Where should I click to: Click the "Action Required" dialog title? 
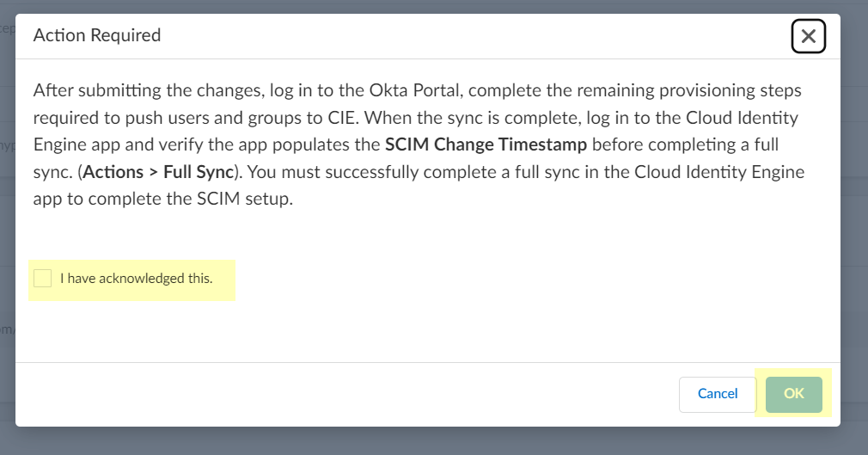pos(96,35)
